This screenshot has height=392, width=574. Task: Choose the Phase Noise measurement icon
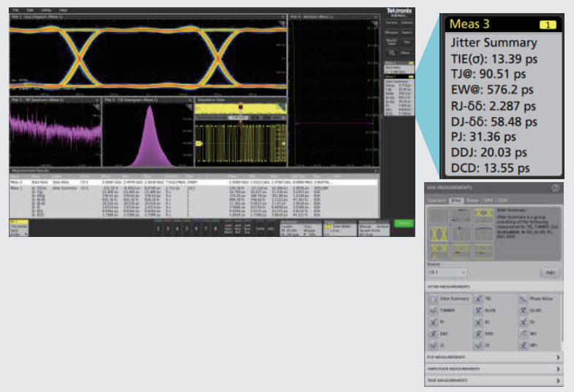[523, 299]
